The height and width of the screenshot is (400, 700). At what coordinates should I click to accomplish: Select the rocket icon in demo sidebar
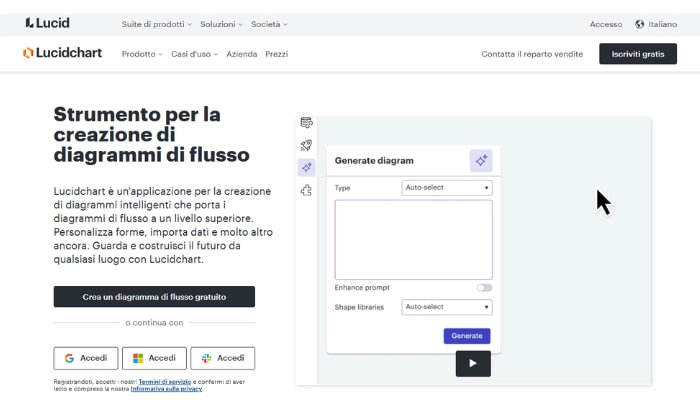coord(306,145)
